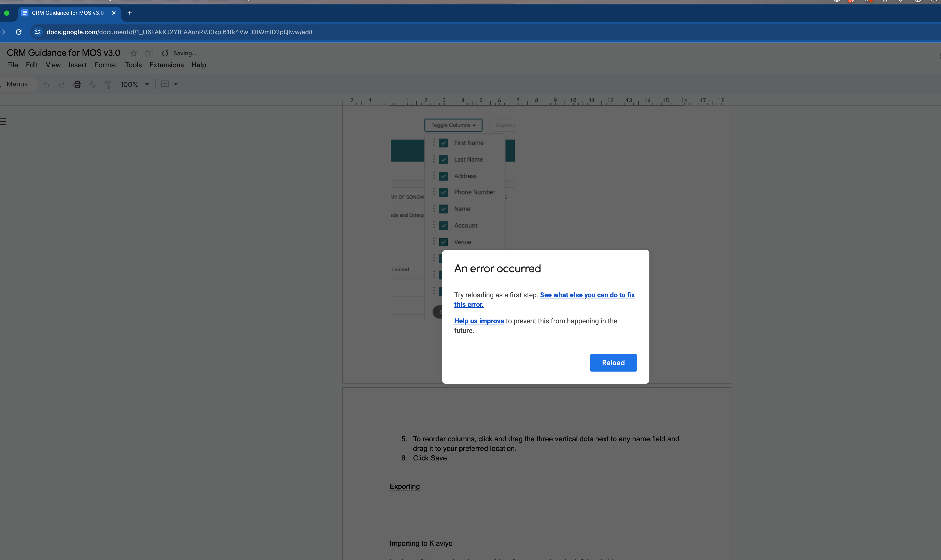The image size is (941, 560).
Task: Open the Format menu
Action: 106,65
